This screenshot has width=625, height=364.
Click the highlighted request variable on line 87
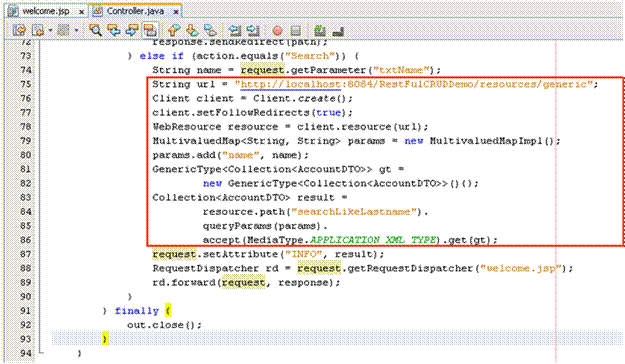coord(174,254)
